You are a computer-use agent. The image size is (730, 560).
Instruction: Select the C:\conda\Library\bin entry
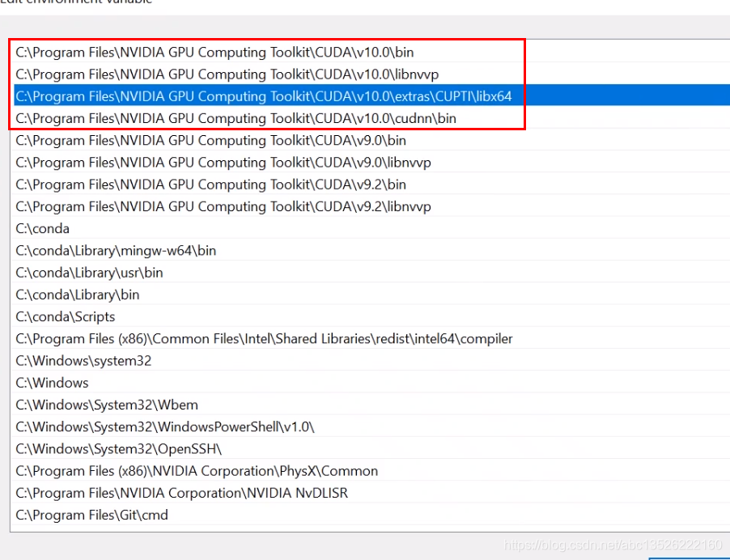coord(371,295)
